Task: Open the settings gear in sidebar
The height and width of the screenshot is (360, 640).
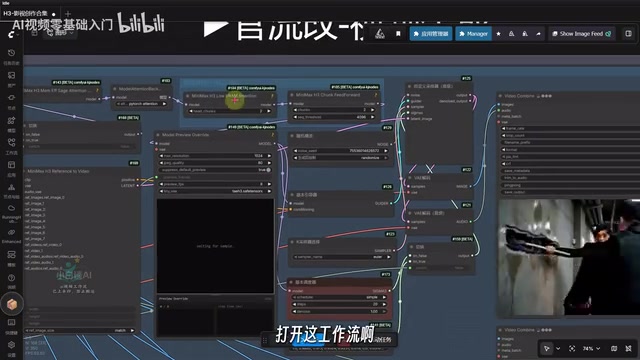Action: [x=11, y=345]
